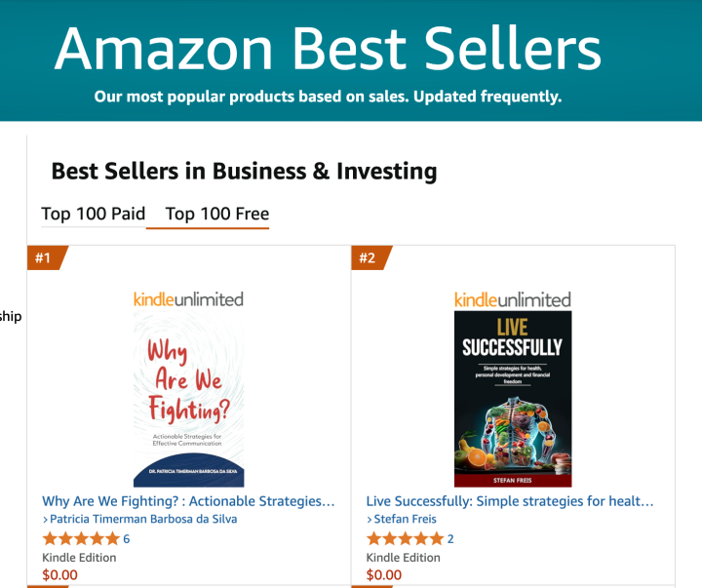Select the Top 100 Free tab

pos(216,214)
